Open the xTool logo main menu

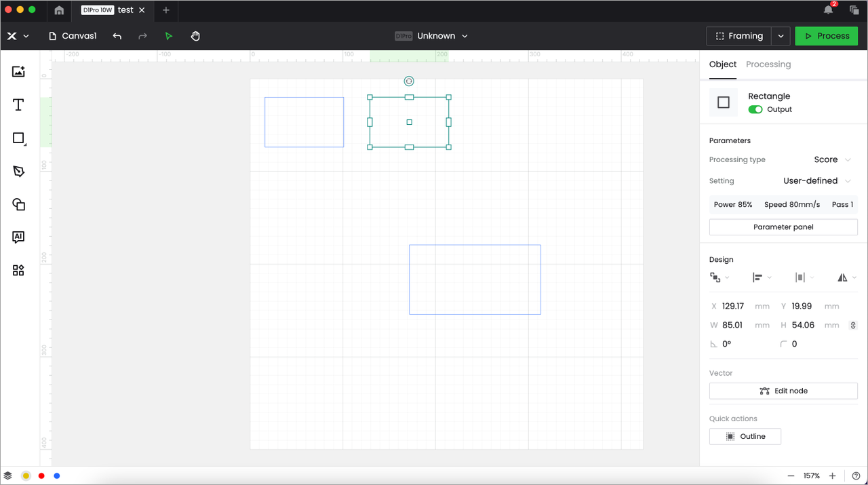click(x=18, y=36)
